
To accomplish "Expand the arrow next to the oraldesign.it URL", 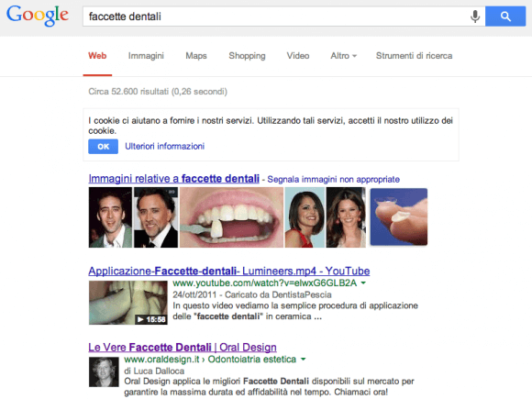I will pyautogui.click(x=303, y=359).
